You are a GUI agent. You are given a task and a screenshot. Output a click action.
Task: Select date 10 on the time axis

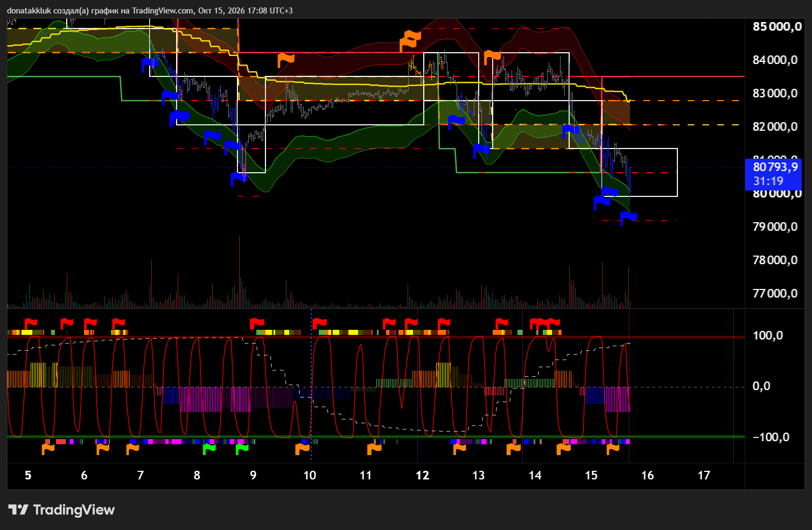click(310, 476)
